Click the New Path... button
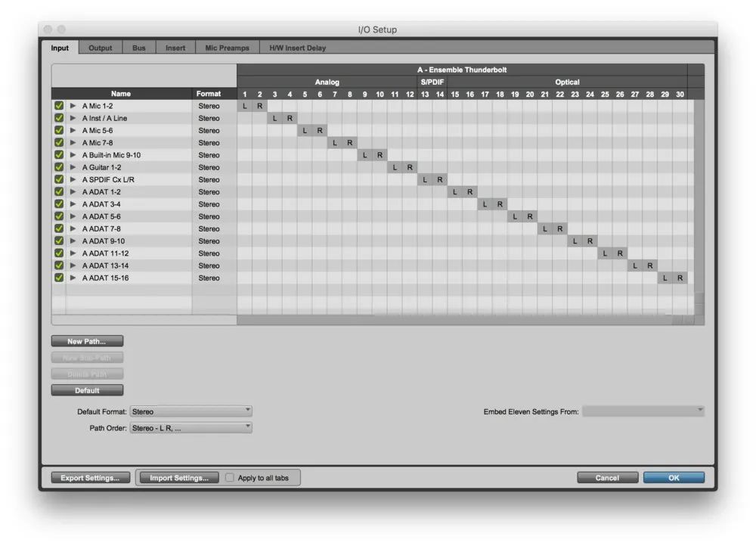This screenshot has width=756, height=546. [87, 342]
